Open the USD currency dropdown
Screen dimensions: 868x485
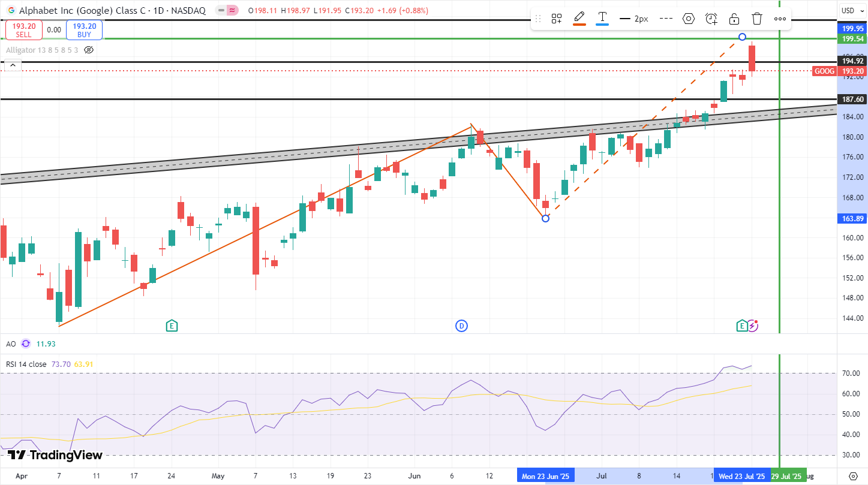pyautogui.click(x=848, y=10)
